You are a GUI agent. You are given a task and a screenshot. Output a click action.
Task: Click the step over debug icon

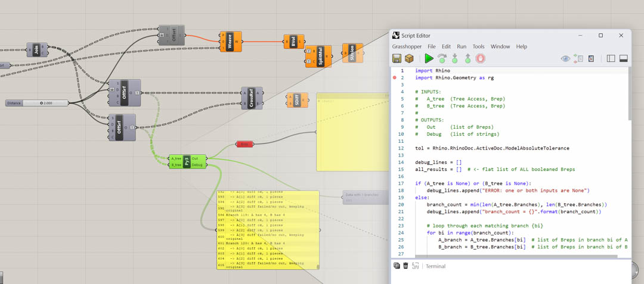point(442,58)
